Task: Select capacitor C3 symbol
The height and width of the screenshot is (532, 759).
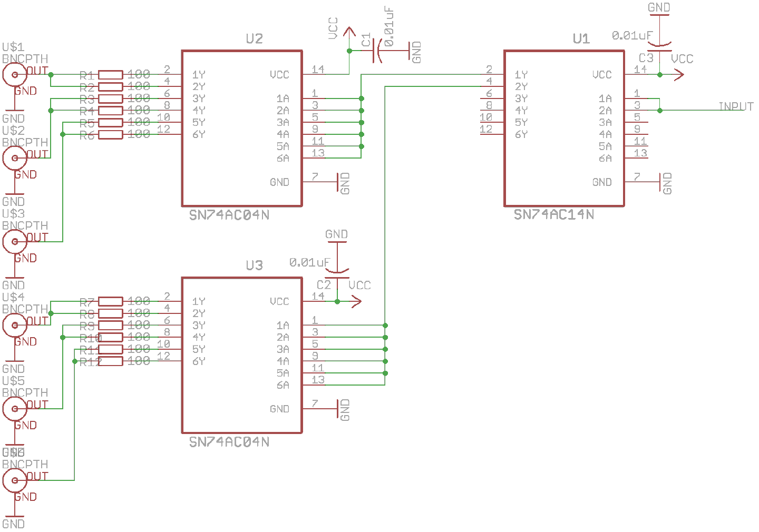Action: (659, 47)
